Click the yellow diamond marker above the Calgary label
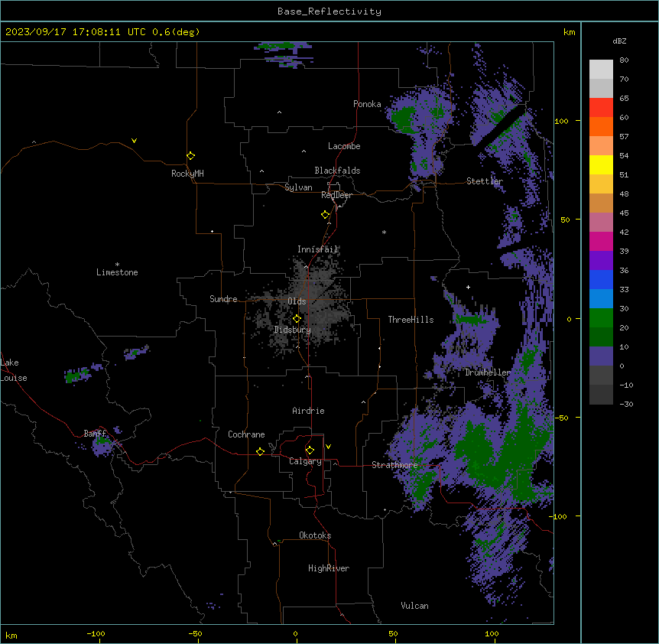This screenshot has width=659, height=644. click(310, 450)
